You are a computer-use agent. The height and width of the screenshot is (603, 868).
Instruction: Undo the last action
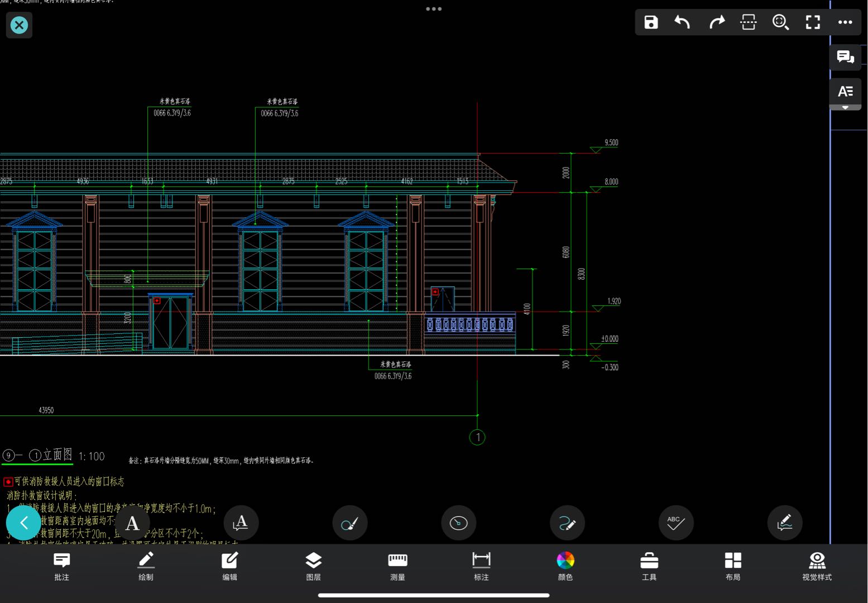pyautogui.click(x=683, y=22)
